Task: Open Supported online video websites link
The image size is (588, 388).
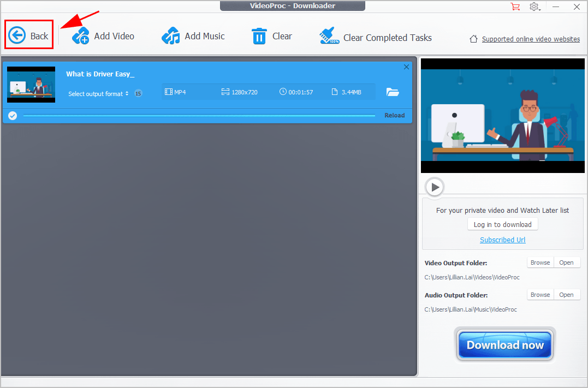Action: click(531, 39)
